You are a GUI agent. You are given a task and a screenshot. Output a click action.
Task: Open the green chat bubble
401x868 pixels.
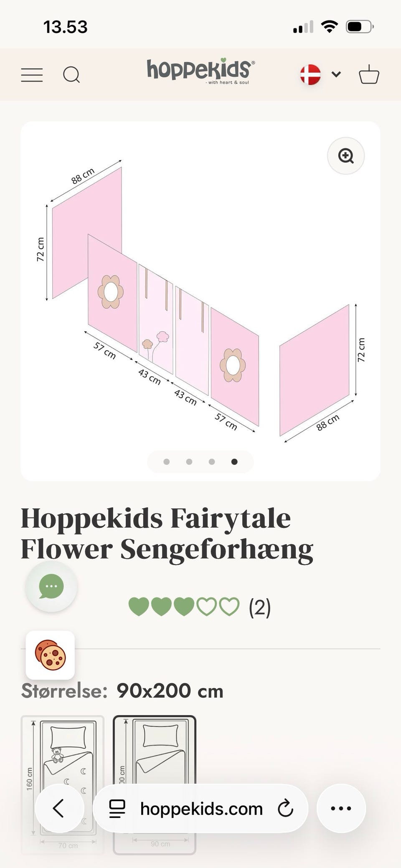51,586
